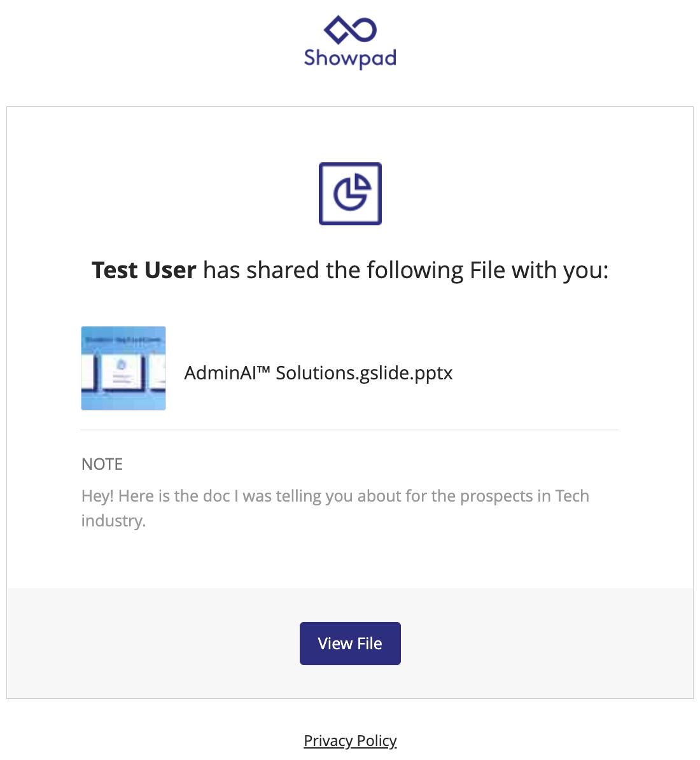Viewport: 700px width, 760px height.
Task: Click the first line of the note message
Action: (335, 496)
